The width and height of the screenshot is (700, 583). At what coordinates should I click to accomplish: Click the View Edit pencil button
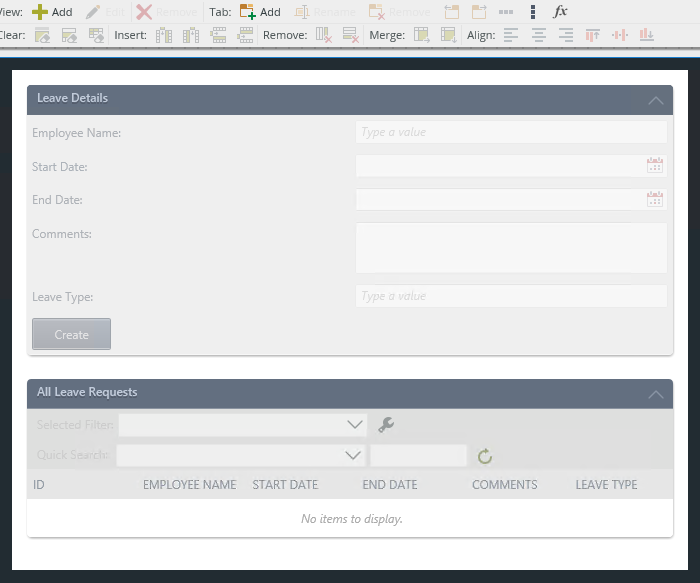pos(105,12)
